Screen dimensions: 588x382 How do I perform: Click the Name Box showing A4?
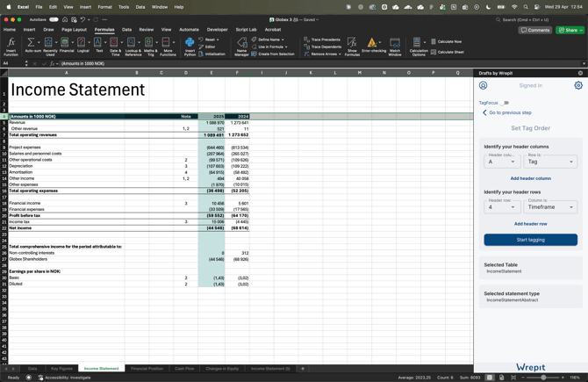click(x=13, y=63)
